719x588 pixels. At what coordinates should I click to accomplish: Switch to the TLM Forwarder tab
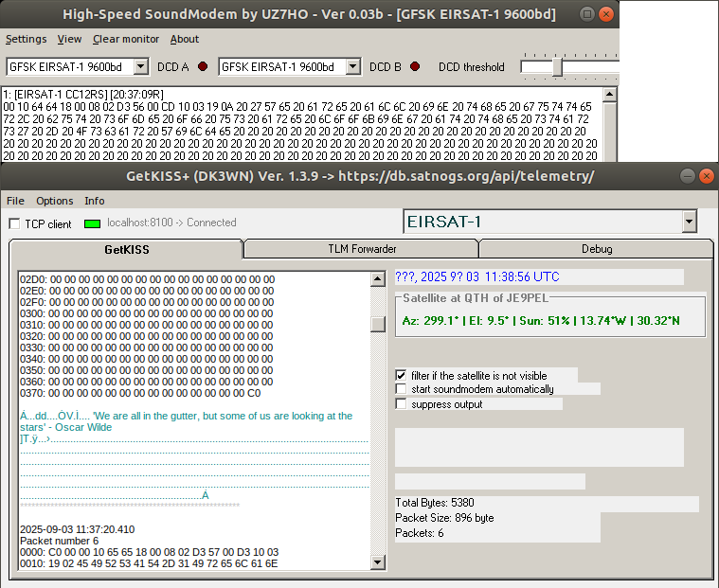[x=361, y=249]
